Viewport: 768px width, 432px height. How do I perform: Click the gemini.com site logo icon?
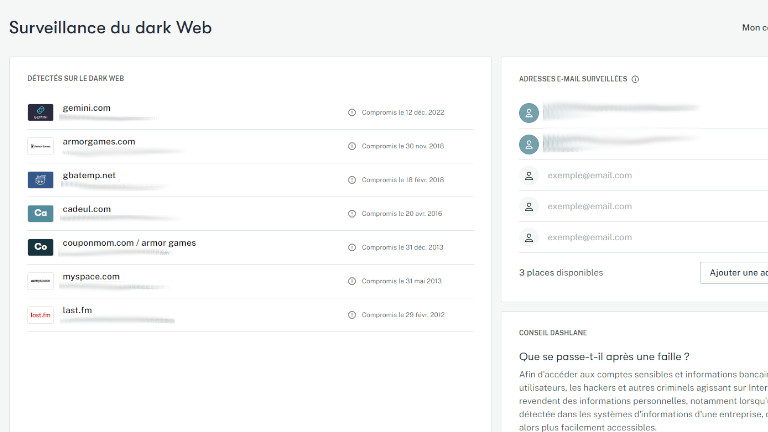click(40, 112)
